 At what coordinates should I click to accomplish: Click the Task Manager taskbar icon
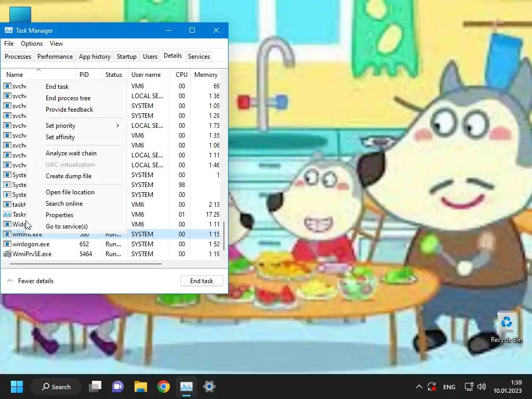[x=187, y=387]
